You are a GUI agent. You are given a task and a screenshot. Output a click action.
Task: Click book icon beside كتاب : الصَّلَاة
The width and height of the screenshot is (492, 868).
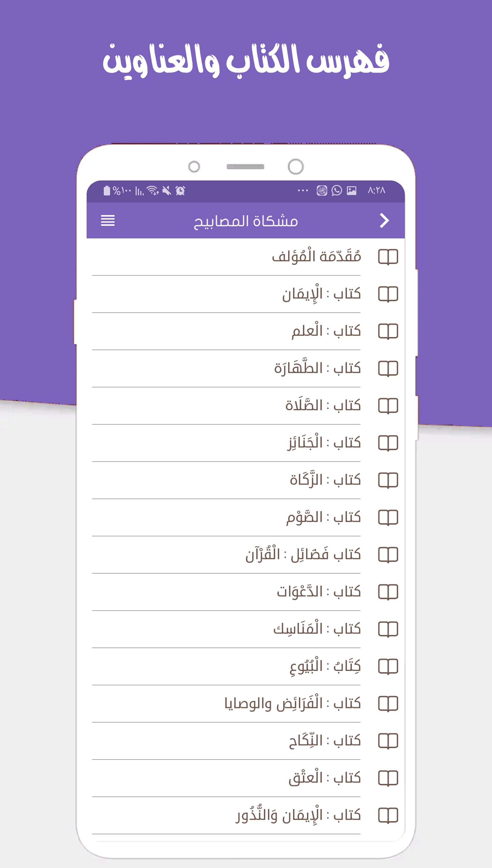[x=388, y=405]
